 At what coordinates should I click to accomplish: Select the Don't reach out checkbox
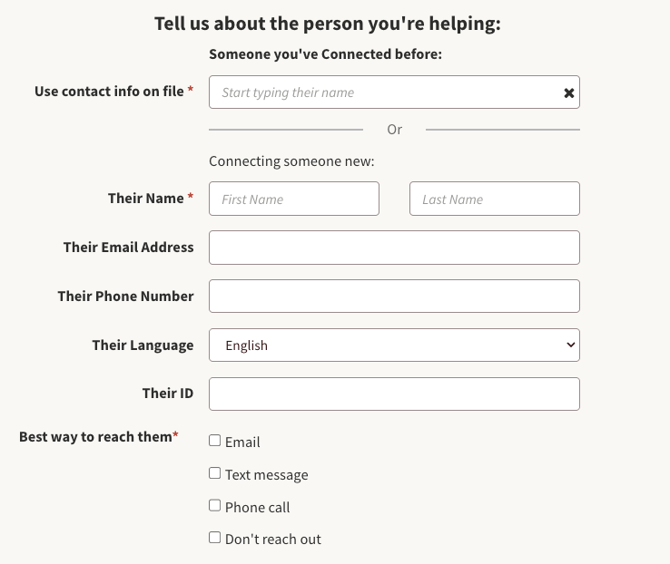coord(215,537)
